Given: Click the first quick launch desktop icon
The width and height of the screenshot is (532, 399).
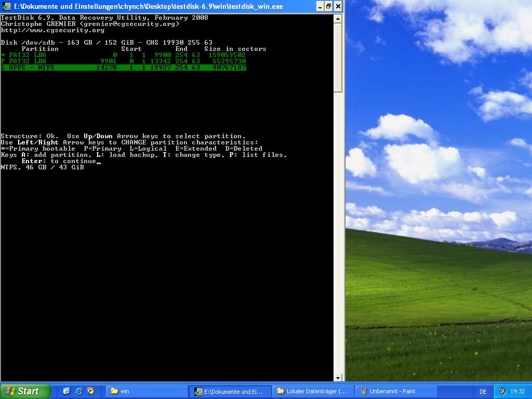Looking at the screenshot, I should click(66, 391).
